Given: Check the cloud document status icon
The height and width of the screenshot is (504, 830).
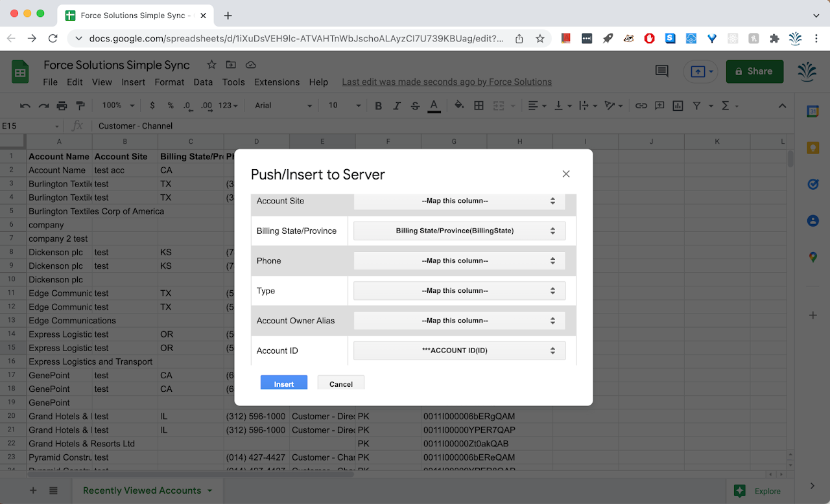Looking at the screenshot, I should coord(250,65).
